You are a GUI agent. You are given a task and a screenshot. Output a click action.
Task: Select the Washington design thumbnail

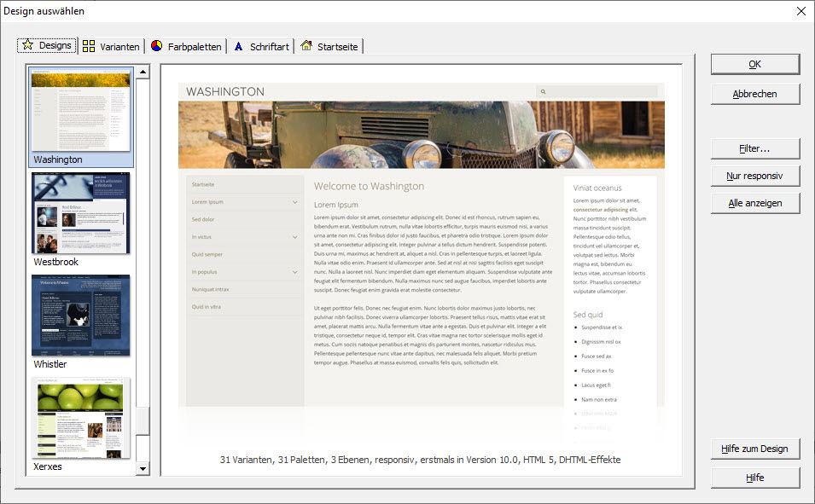[80, 110]
